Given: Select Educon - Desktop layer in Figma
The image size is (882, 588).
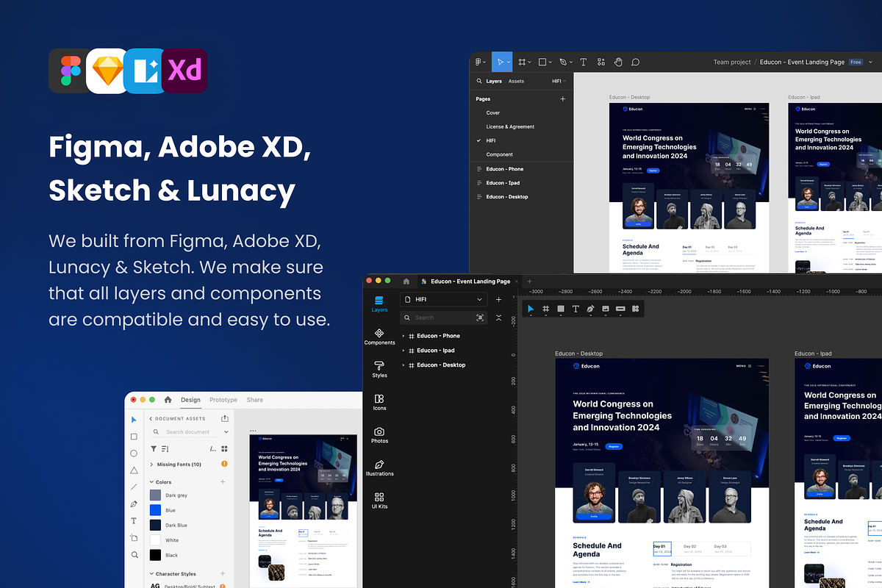Looking at the screenshot, I should (x=506, y=197).
